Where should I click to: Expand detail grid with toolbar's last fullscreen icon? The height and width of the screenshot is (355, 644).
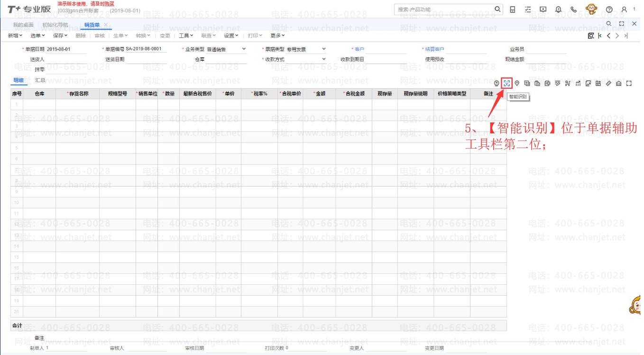pyautogui.click(x=629, y=84)
